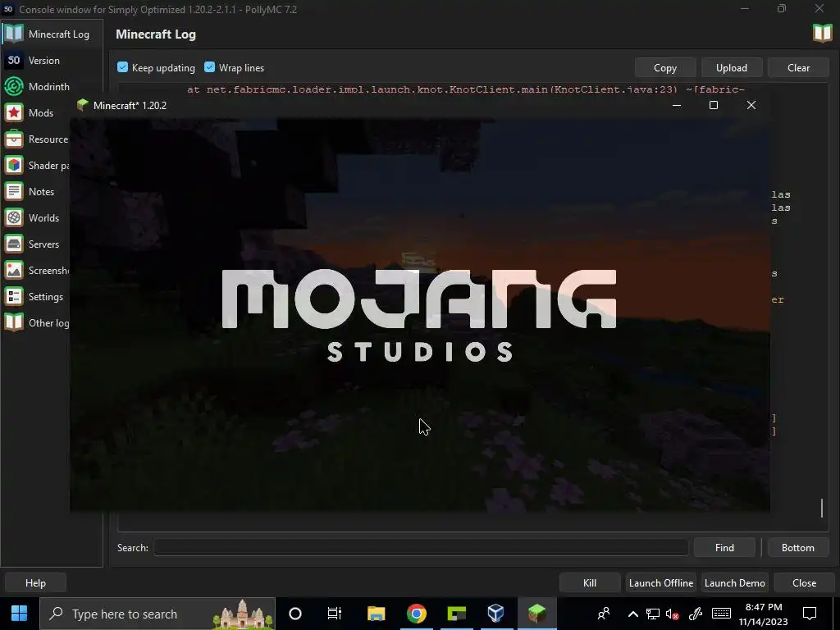Toggle the Wrap lines checkbox
Viewport: 840px width, 630px height.
pos(209,67)
